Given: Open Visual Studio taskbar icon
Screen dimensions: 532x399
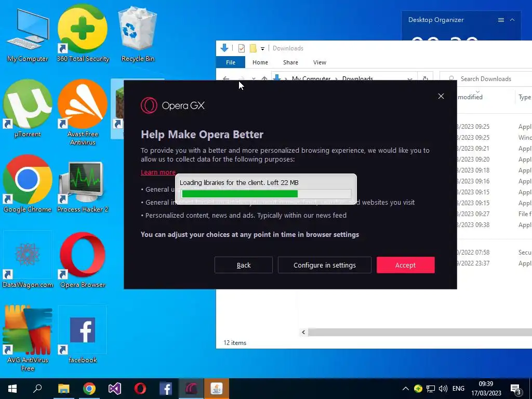Looking at the screenshot, I should 115,389.
